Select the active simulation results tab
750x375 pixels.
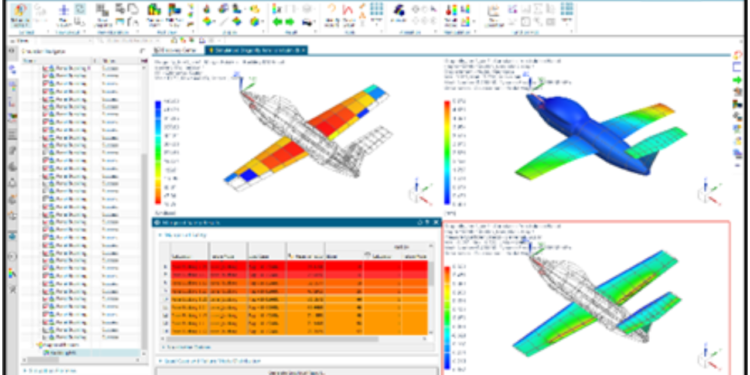click(256, 50)
